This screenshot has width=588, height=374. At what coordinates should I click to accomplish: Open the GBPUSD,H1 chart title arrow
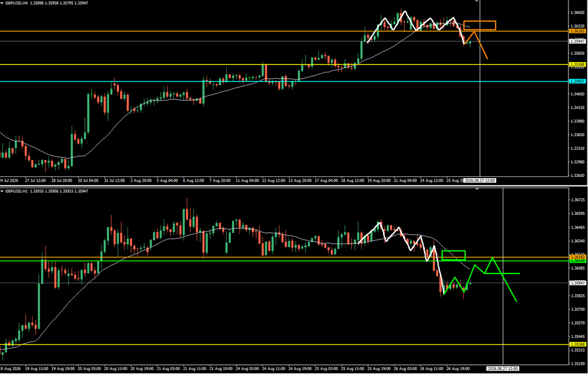2,191
